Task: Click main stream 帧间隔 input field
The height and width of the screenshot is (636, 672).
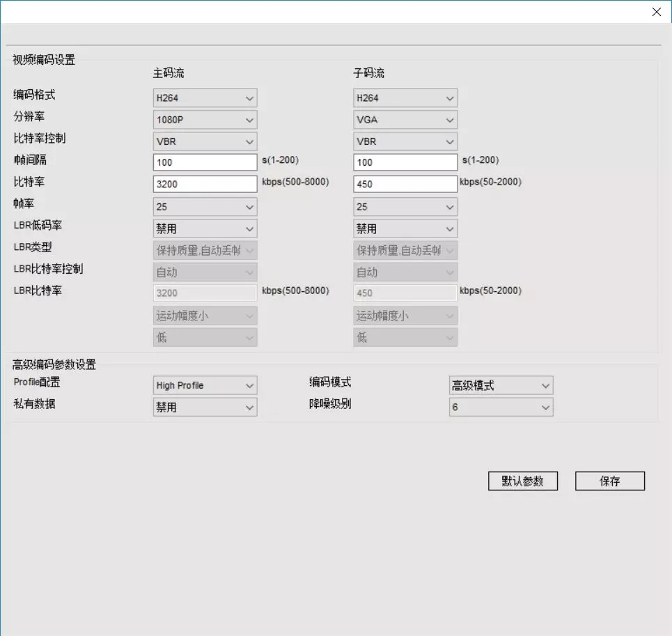Action: [205, 162]
